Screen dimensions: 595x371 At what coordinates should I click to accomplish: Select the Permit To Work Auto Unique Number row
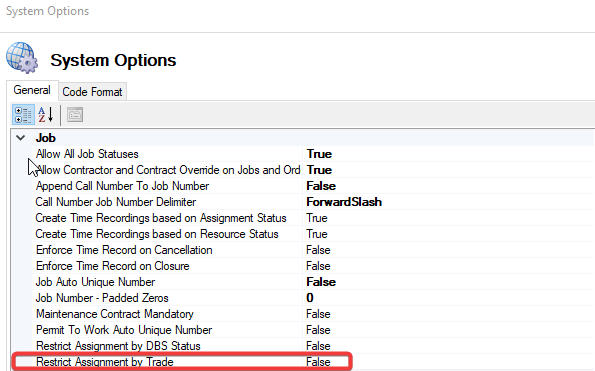pyautogui.click(x=167, y=330)
